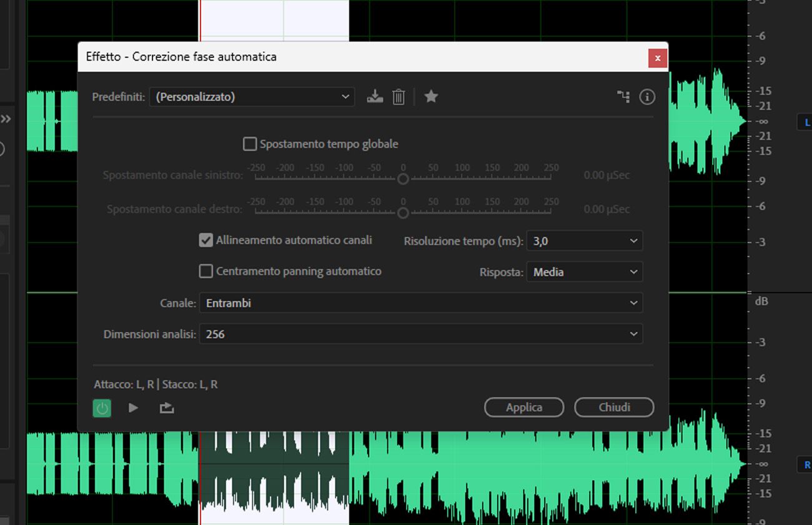Play the effect preview

click(x=133, y=407)
